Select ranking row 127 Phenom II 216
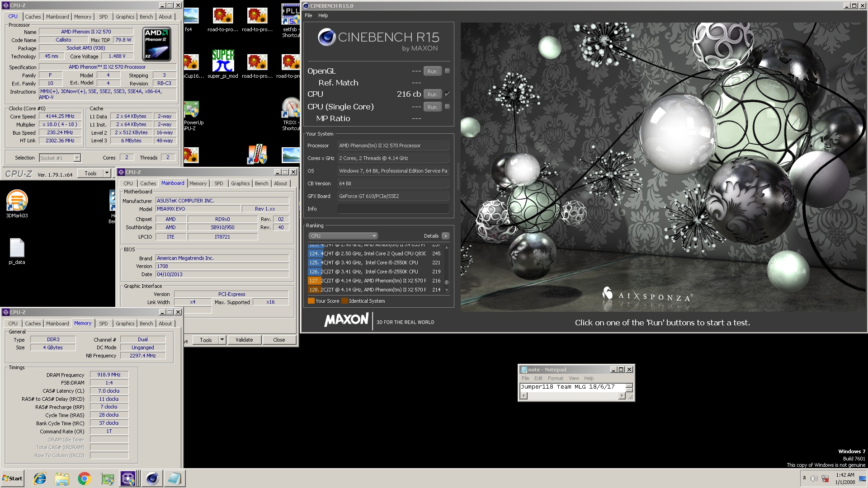 coord(375,281)
